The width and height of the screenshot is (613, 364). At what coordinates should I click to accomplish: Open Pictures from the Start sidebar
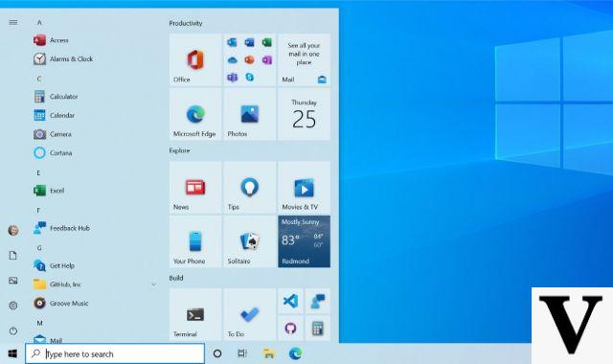12,281
